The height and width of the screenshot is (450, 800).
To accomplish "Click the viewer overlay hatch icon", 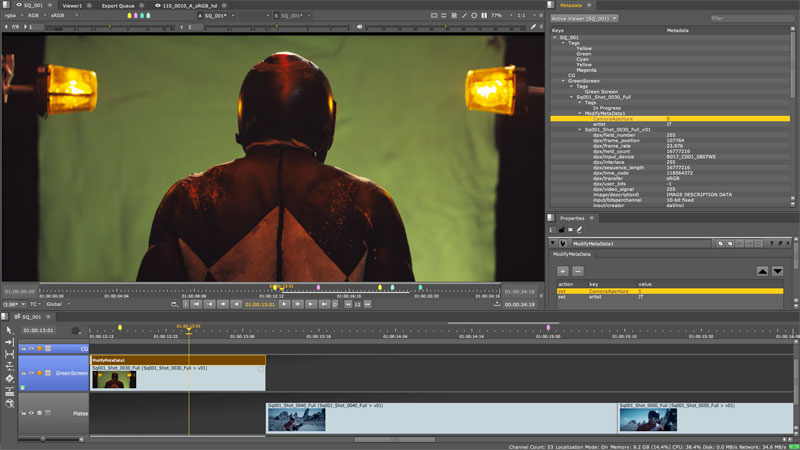I will click(x=454, y=16).
